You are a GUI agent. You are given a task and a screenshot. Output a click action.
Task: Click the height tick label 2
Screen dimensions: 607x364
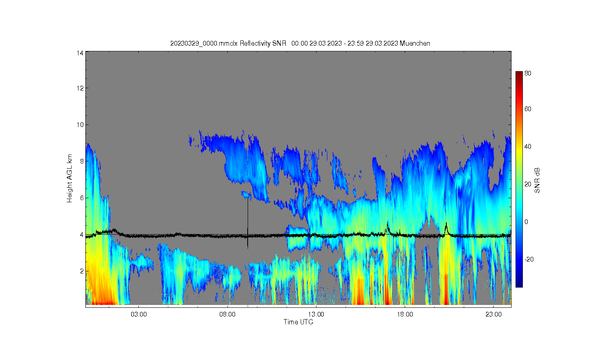pyautogui.click(x=82, y=271)
